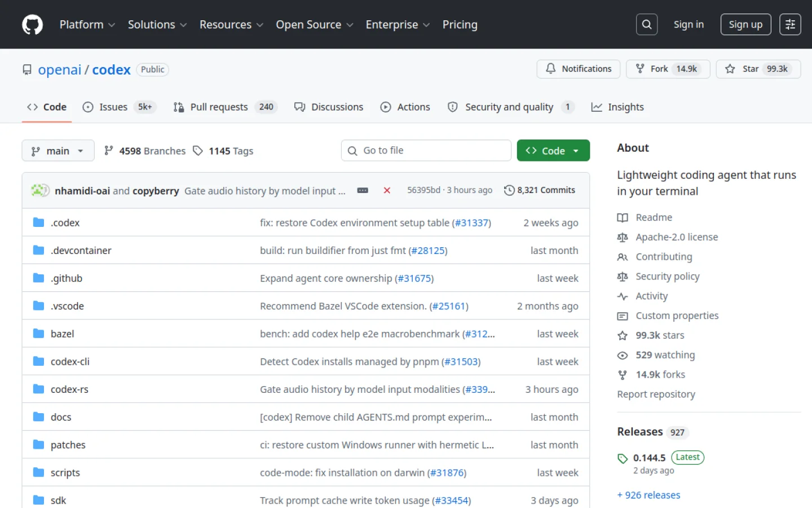Click the scripts folder icon
The image size is (812, 508).
click(38, 472)
